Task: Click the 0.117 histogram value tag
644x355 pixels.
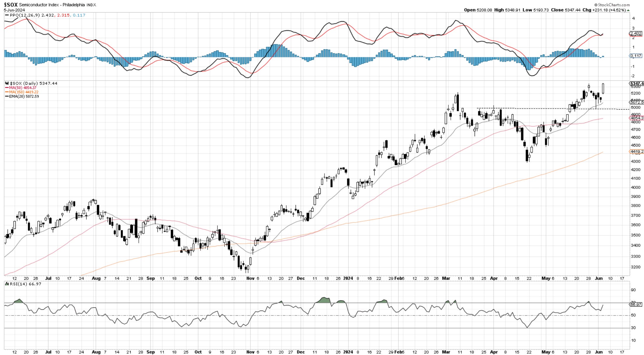Action: click(635, 56)
